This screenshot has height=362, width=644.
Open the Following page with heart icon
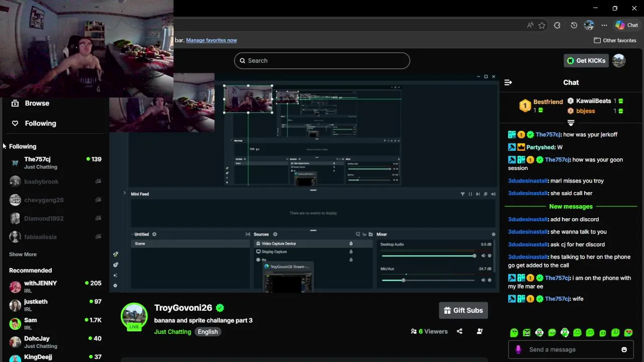(x=33, y=123)
